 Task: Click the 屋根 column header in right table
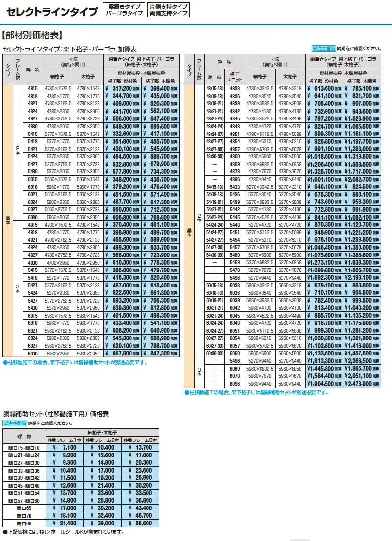[214, 77]
